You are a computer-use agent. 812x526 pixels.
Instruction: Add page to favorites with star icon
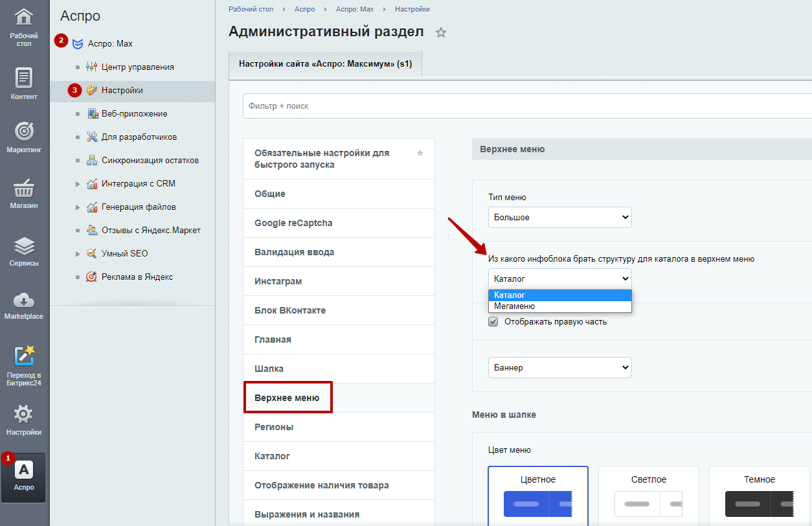tap(441, 32)
